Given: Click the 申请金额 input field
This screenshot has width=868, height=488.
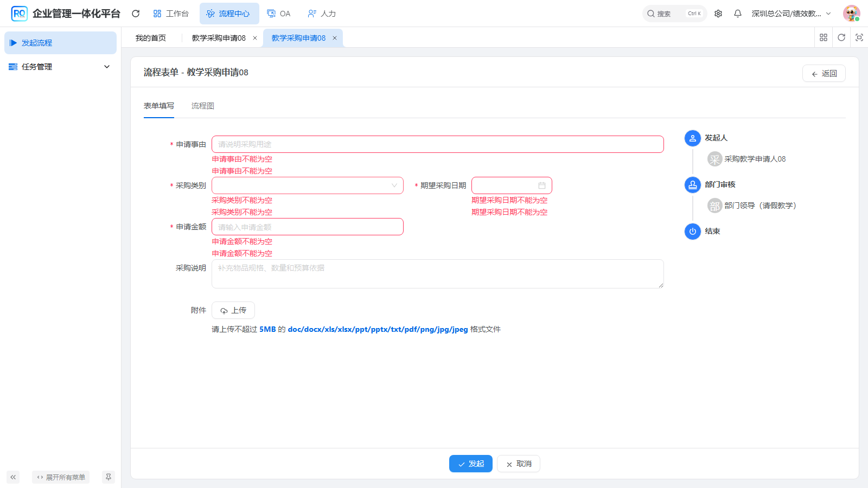Looking at the screenshot, I should click(308, 227).
